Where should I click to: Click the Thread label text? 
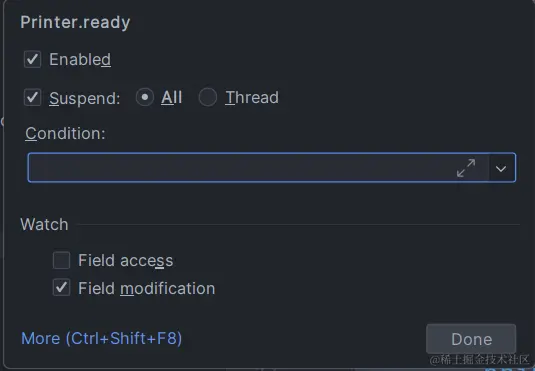(x=252, y=98)
